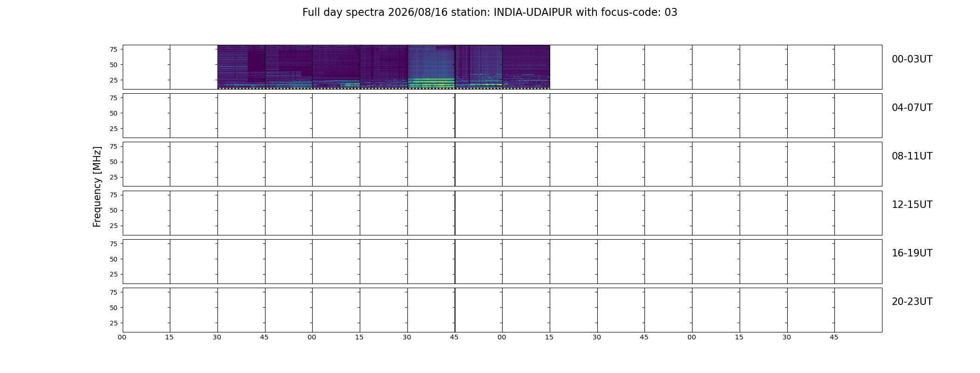Click the 00-03UT row label

pos(912,59)
